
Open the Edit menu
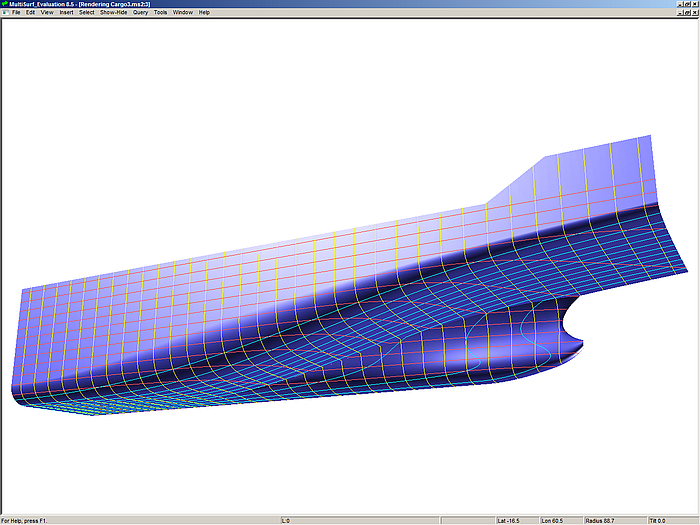[x=31, y=12]
